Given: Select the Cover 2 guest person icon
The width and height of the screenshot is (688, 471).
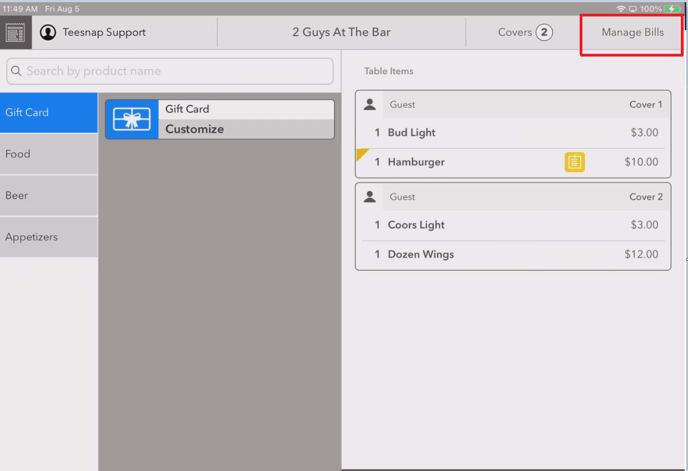Looking at the screenshot, I should tap(370, 197).
